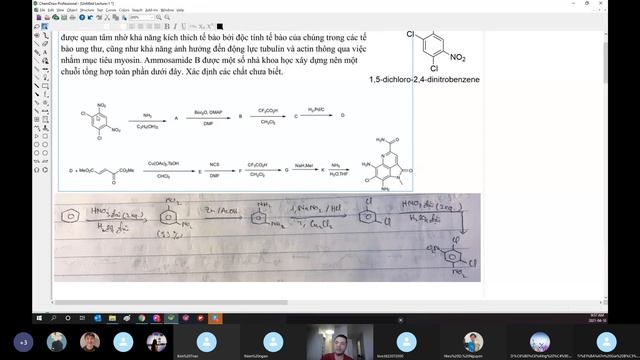Screen dimensions: 640x360
Task: Click the Save toolbar icon
Action: pyautogui.click(x=64, y=18)
